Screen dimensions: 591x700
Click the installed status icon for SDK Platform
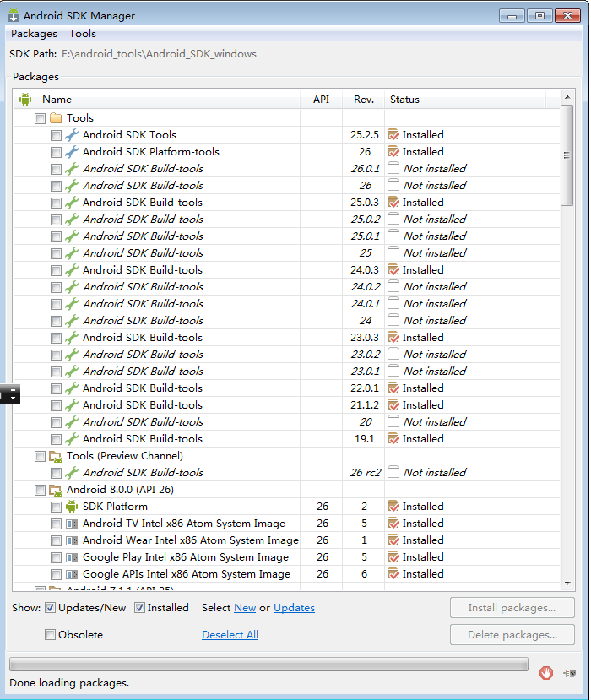[393, 507]
